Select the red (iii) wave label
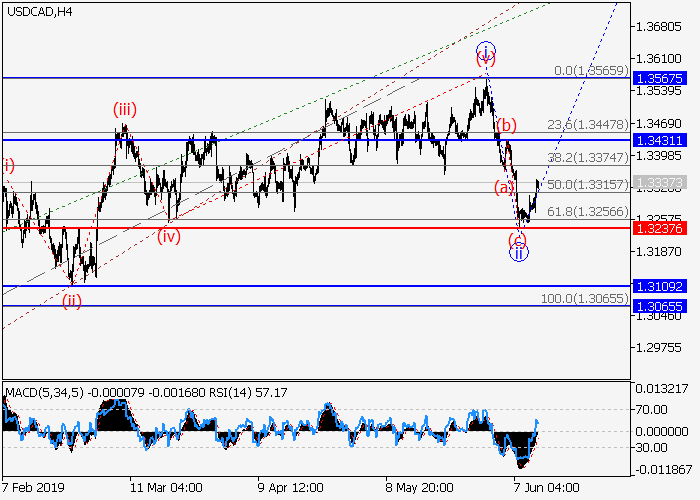Screen dimensions: 700x500 tap(124, 111)
